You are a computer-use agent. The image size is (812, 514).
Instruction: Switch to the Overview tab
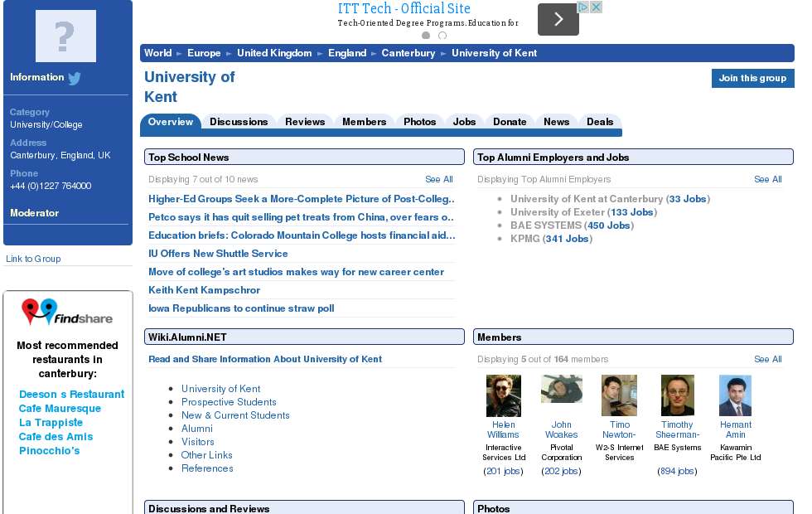click(171, 122)
